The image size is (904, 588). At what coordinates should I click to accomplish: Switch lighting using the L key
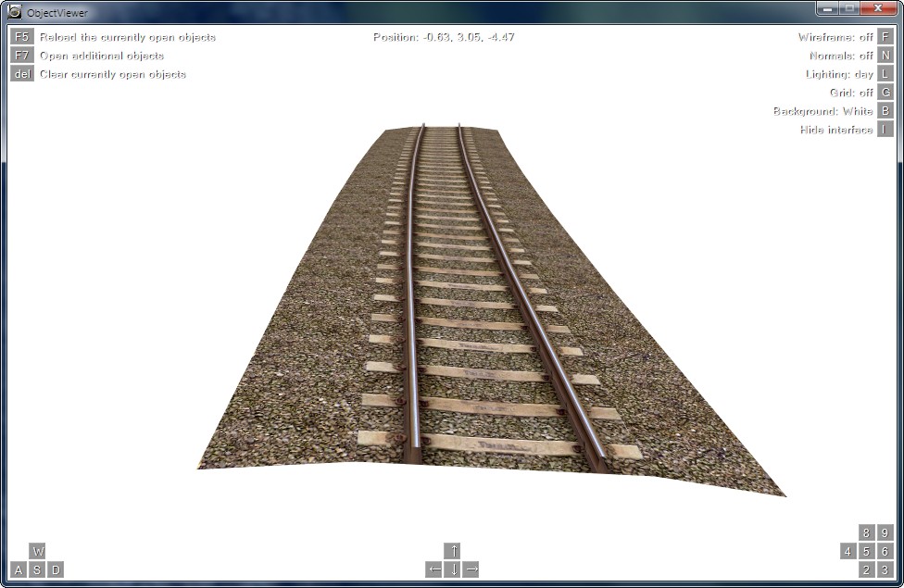(885, 74)
